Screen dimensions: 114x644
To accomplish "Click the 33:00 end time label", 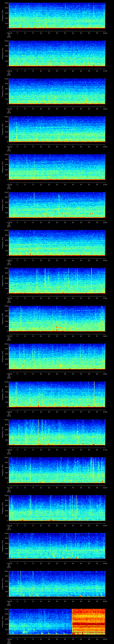I will pos(105,147).
